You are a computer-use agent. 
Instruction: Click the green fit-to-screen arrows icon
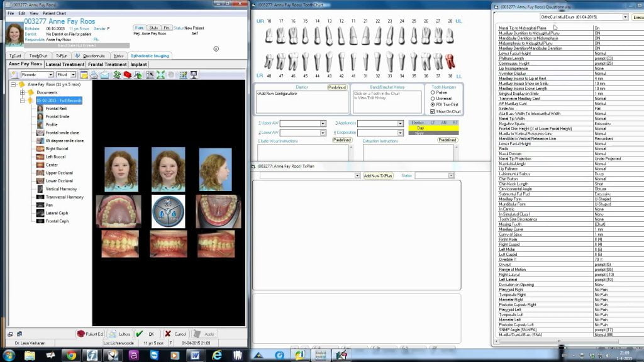point(161,75)
